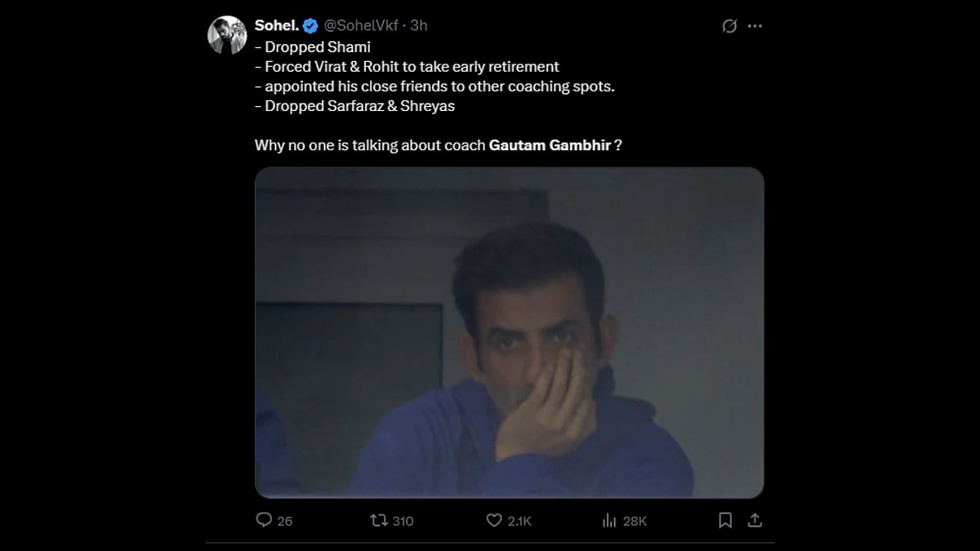Click the "3h" timestamp
This screenshot has width=980, height=551.
click(418, 25)
